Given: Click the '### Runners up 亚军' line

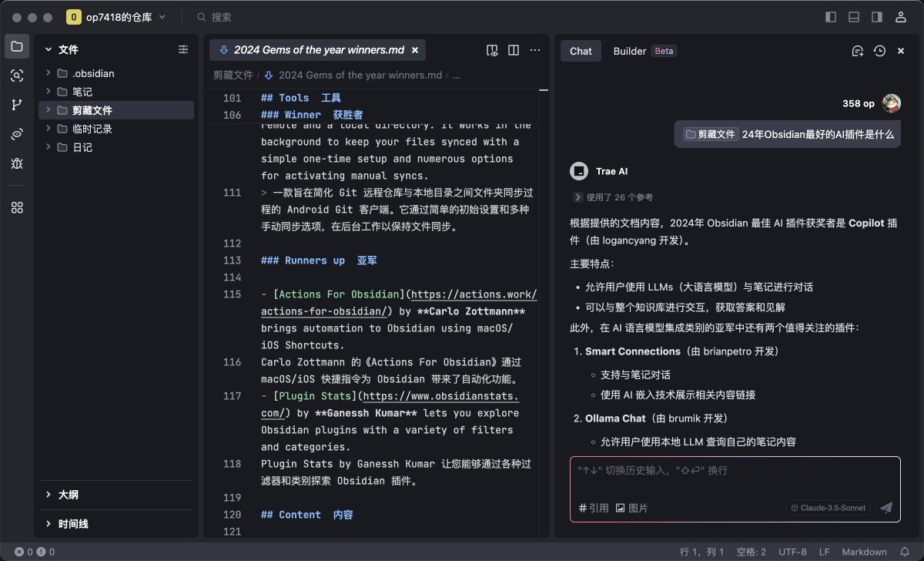Looking at the screenshot, I should (318, 260).
